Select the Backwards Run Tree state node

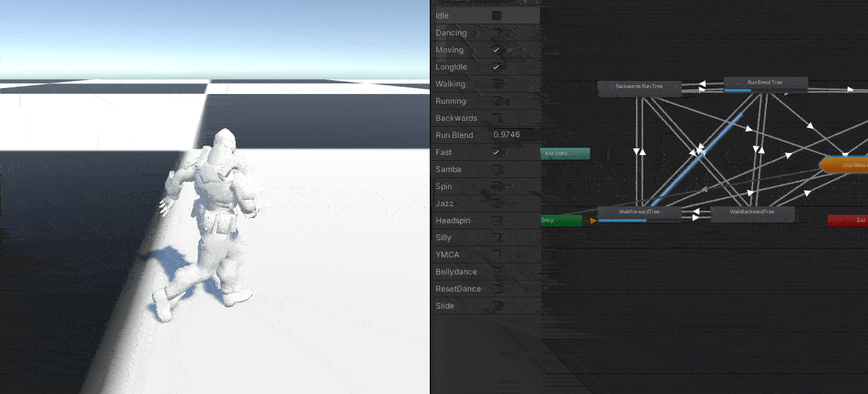(639, 89)
